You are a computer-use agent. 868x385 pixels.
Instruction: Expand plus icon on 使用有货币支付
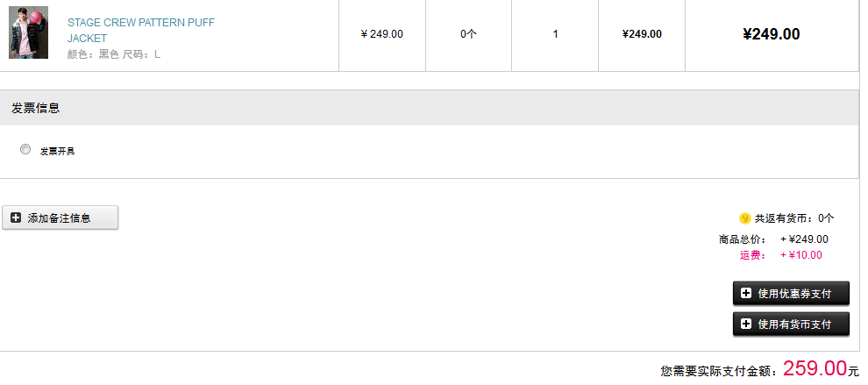(x=746, y=324)
